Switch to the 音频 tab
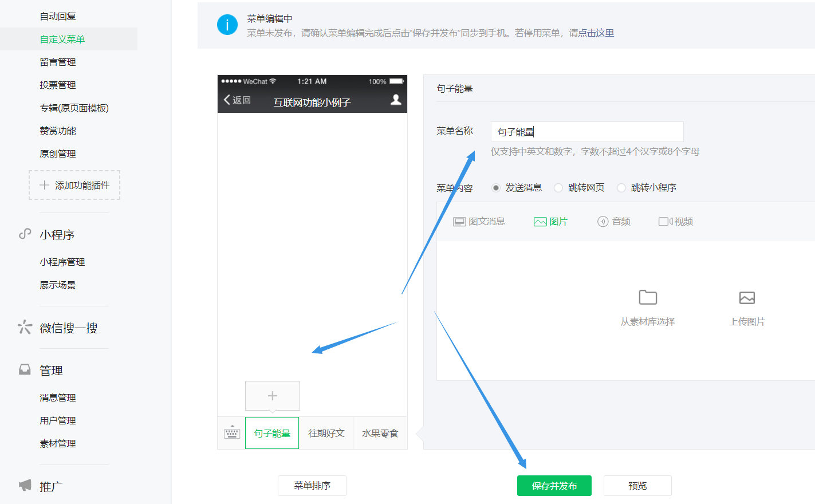This screenshot has width=815, height=504. click(x=614, y=222)
